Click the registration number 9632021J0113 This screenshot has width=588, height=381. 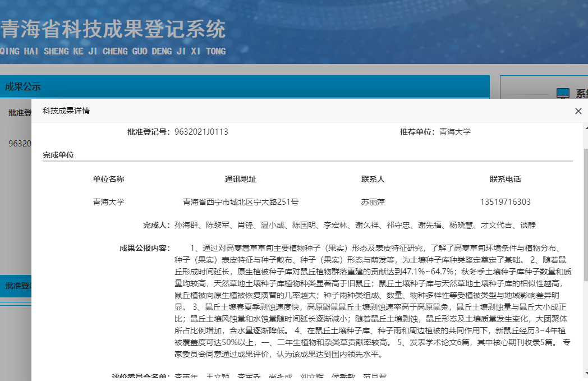tap(201, 132)
